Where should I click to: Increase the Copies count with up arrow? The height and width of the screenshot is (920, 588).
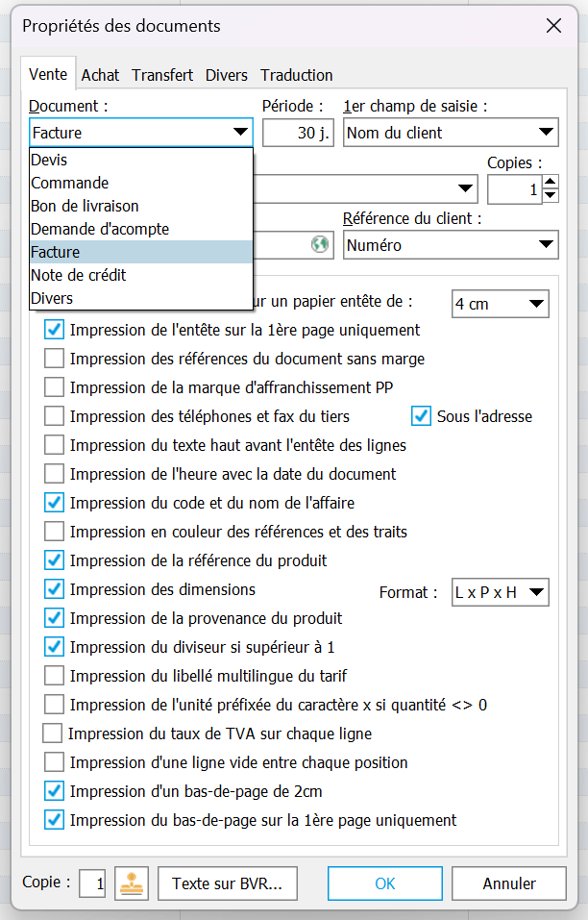point(551,183)
